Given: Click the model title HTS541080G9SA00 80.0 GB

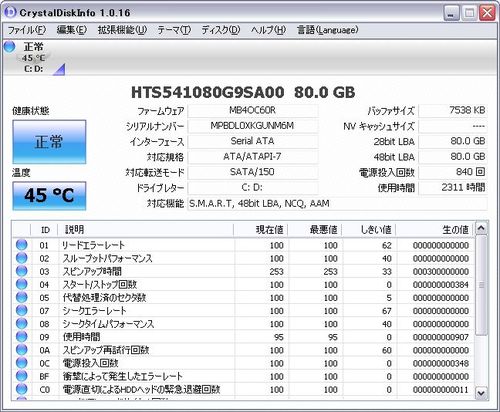Looking at the screenshot, I should coord(243,92).
